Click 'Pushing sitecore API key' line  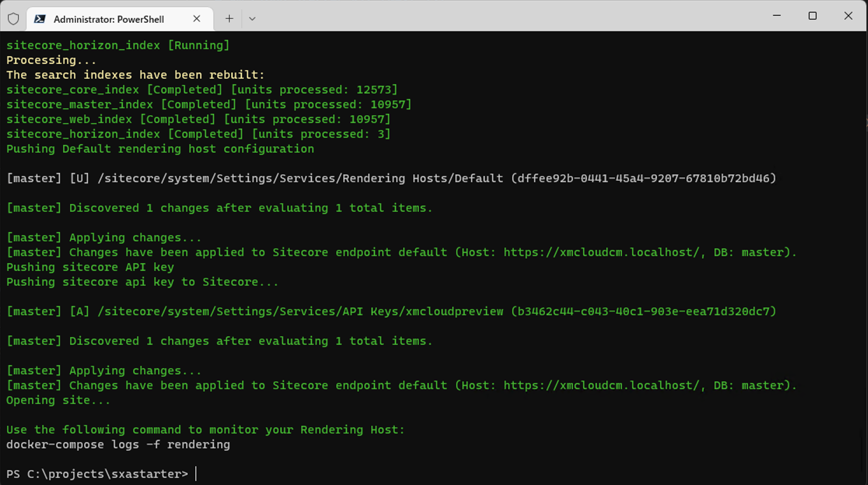pos(90,267)
